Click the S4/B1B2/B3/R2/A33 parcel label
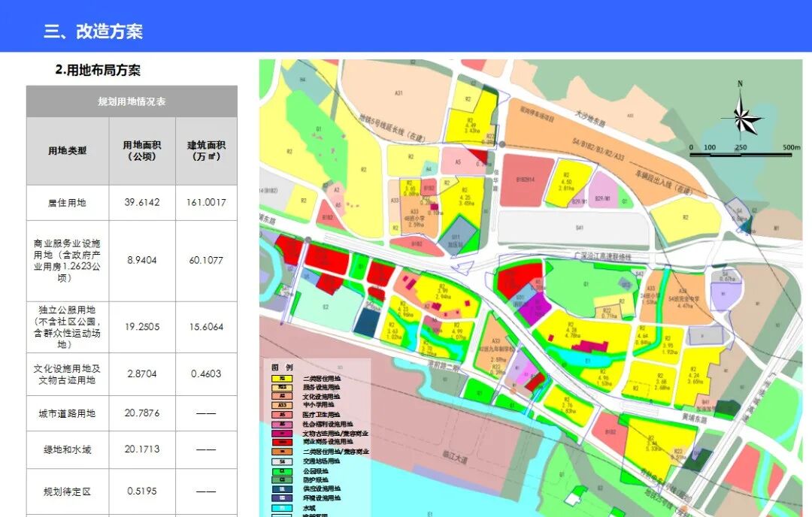 tap(598, 149)
